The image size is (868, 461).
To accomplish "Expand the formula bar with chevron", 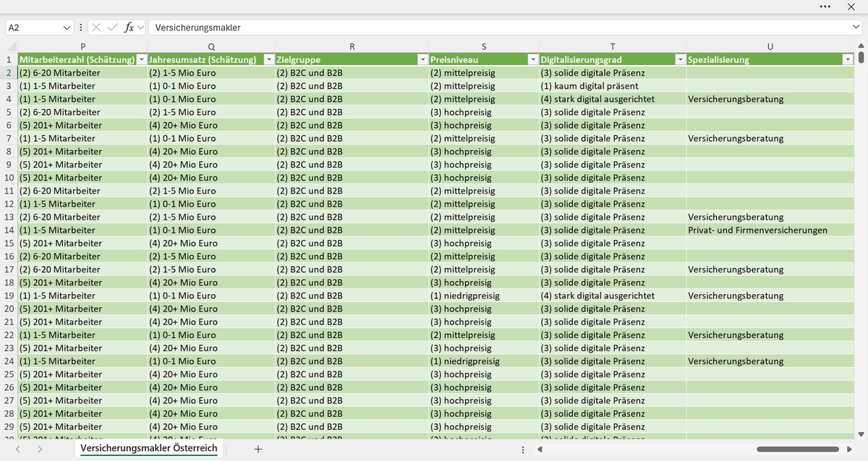I will point(856,27).
